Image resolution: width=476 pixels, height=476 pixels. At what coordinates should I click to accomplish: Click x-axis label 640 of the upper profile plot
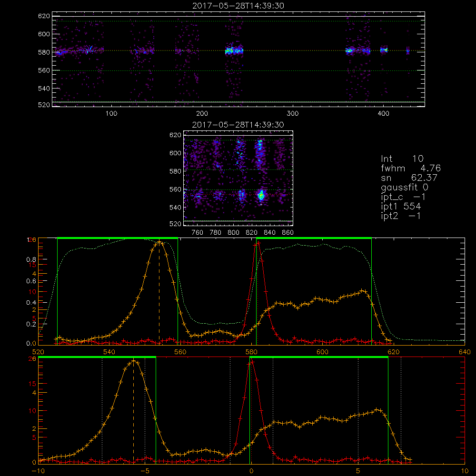tap(465, 352)
